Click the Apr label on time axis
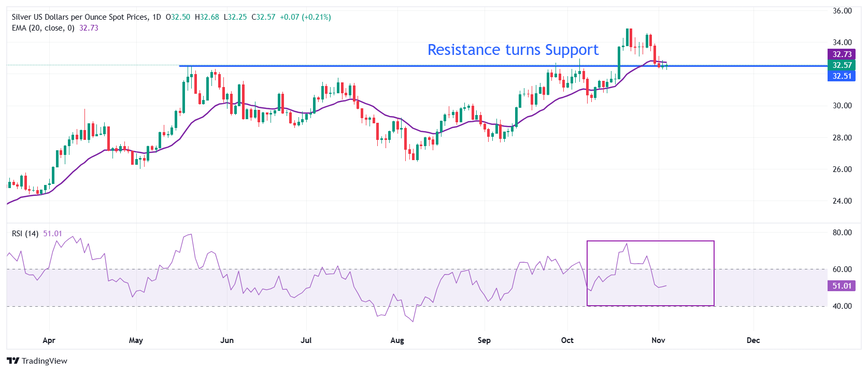 click(x=49, y=340)
